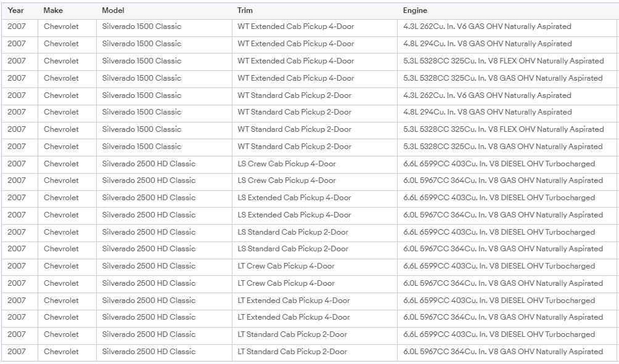Click 6.6L diesel engine for LT Standard Cab
This screenshot has height=364, width=619.
(x=499, y=334)
